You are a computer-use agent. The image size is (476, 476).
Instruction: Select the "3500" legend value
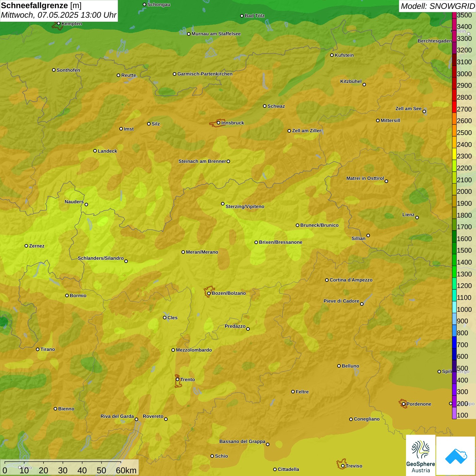click(x=464, y=15)
